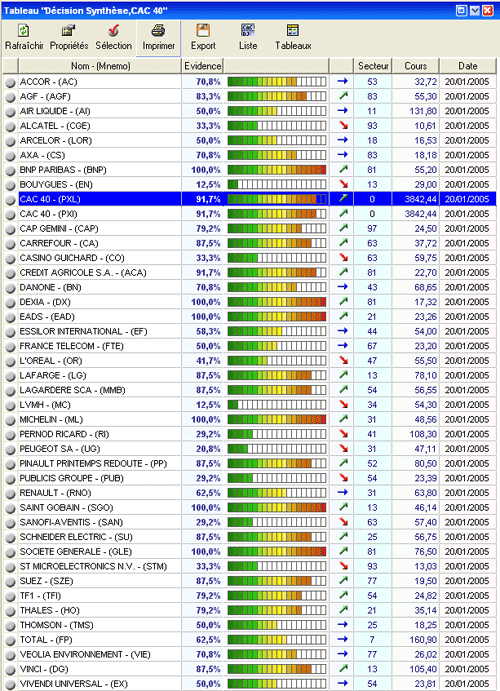This screenshot has width=500, height=691.
Task: Click the round bullet beside BNP PARIBAS
Action: [10, 170]
